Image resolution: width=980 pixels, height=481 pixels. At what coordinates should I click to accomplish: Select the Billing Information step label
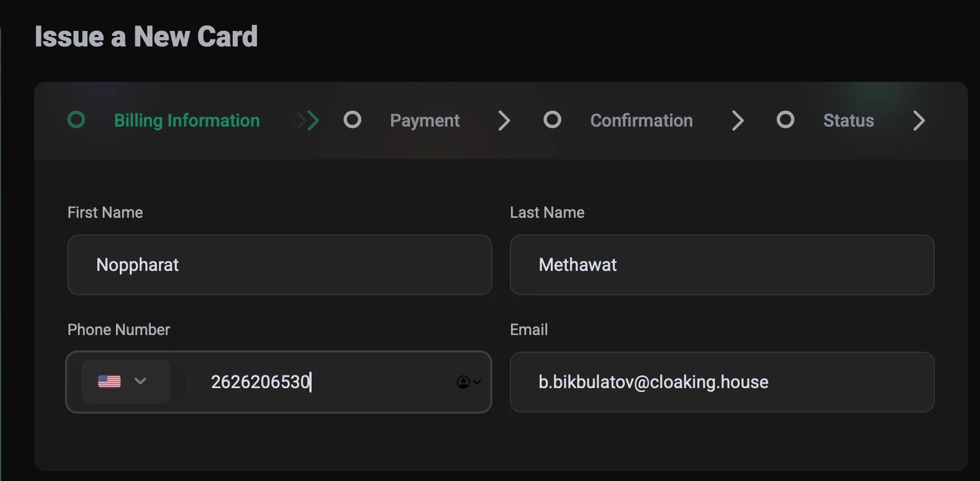pos(187,121)
